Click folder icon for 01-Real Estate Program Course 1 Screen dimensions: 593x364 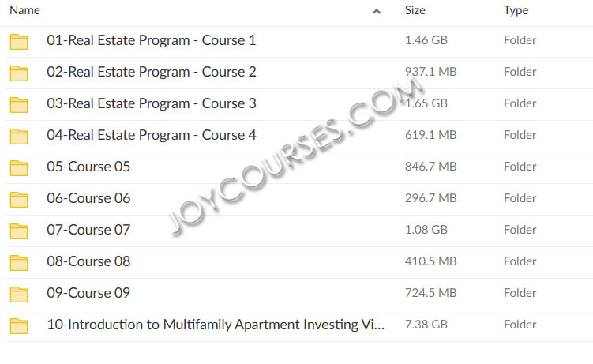click(x=19, y=42)
